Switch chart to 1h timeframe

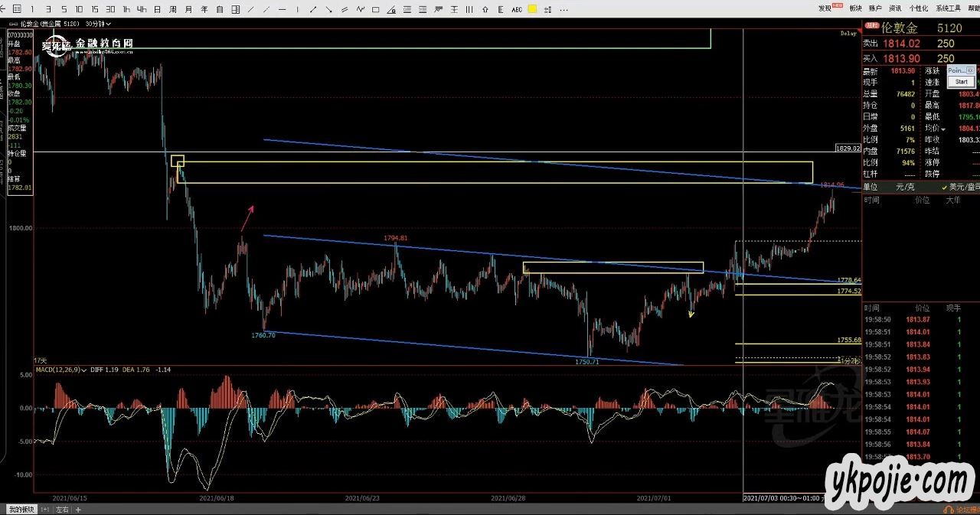coord(126,9)
